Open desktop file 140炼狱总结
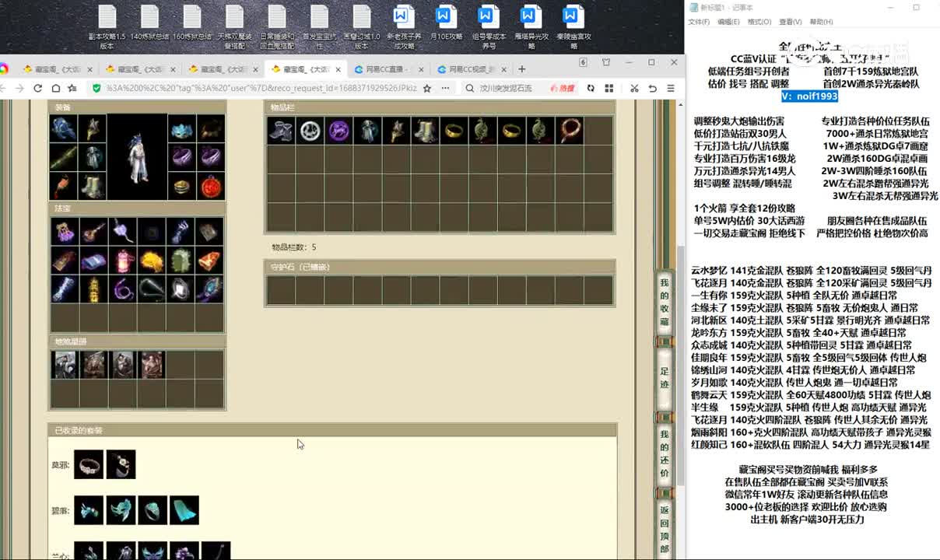The height and width of the screenshot is (560, 940). [x=149, y=23]
